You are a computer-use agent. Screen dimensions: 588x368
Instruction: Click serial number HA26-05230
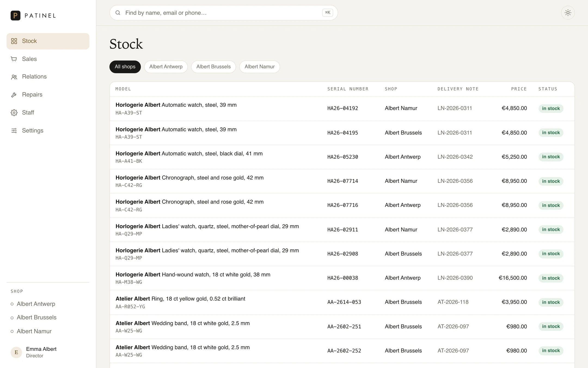342,157
